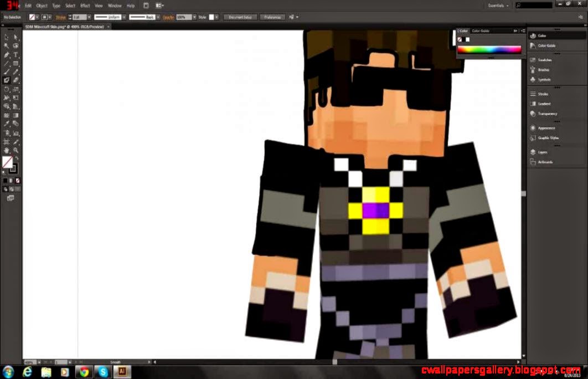The width and height of the screenshot is (588, 379).
Task: Open the Symbols panel
Action: [x=543, y=79]
